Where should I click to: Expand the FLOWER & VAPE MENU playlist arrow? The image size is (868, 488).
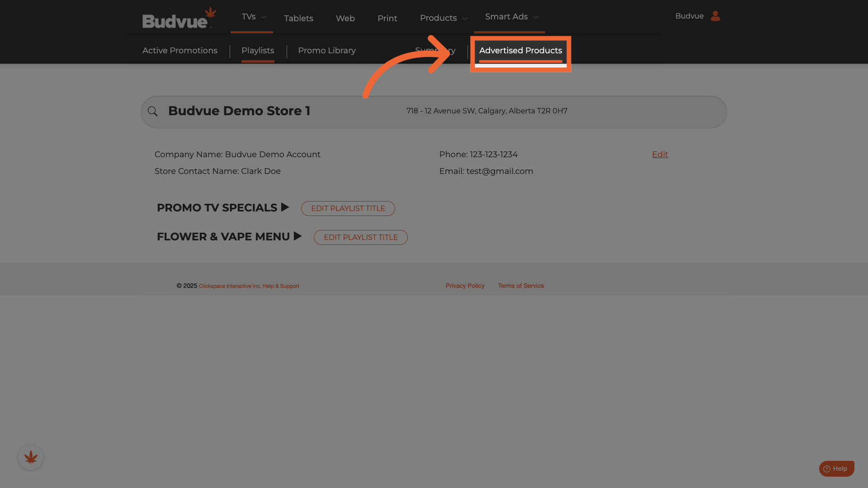click(297, 236)
